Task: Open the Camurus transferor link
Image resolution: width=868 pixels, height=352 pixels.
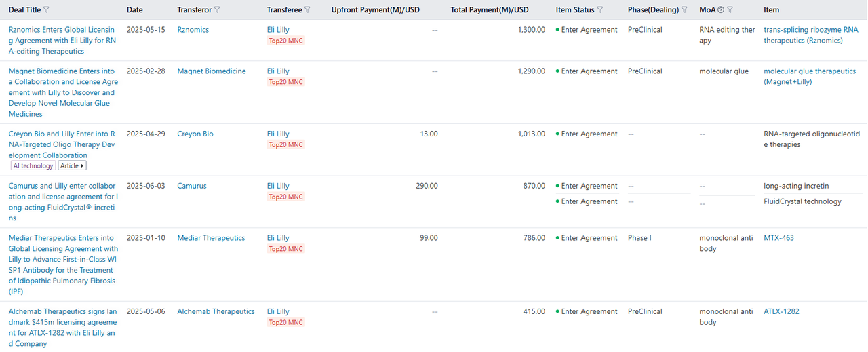Action: click(192, 186)
